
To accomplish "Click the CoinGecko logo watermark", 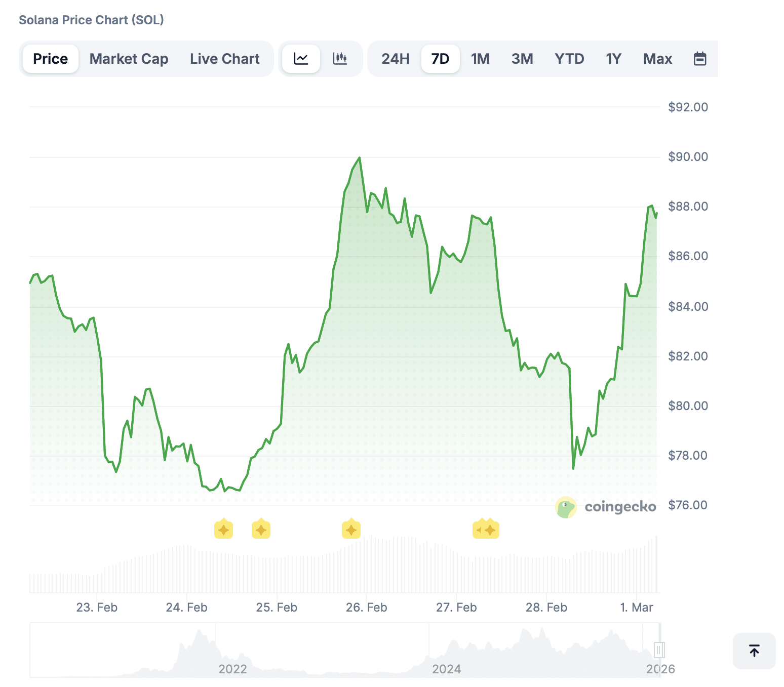I will pyautogui.click(x=606, y=507).
